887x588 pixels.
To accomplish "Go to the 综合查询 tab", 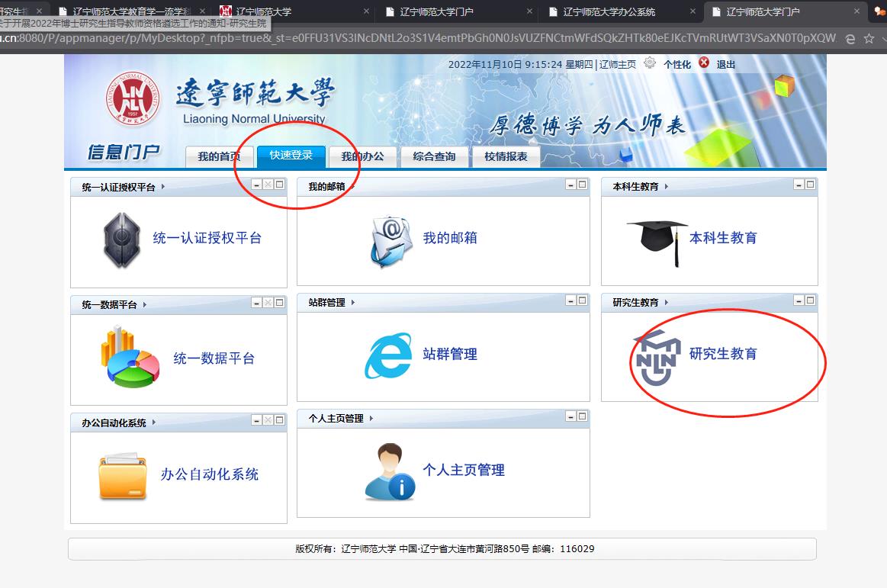I will tap(435, 157).
